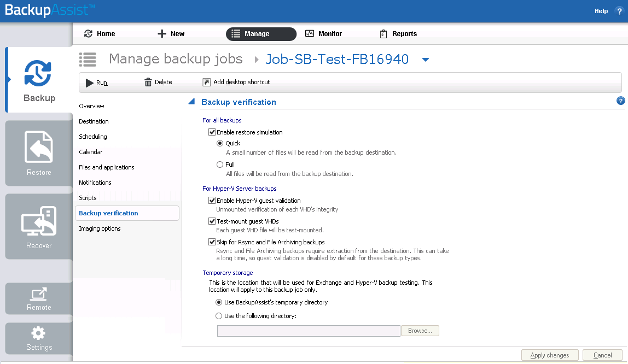
Task: Click the breadcrumb arrow before job name
Action: [x=257, y=60]
